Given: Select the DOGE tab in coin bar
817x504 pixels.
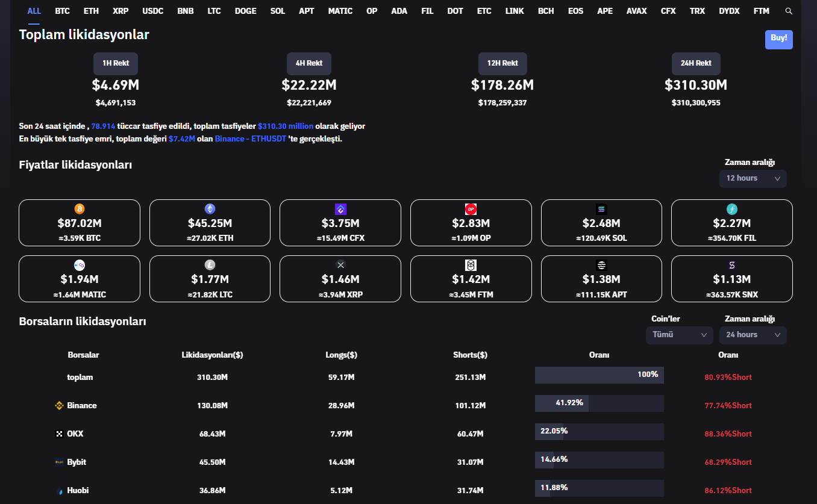Looking at the screenshot, I should tap(245, 11).
